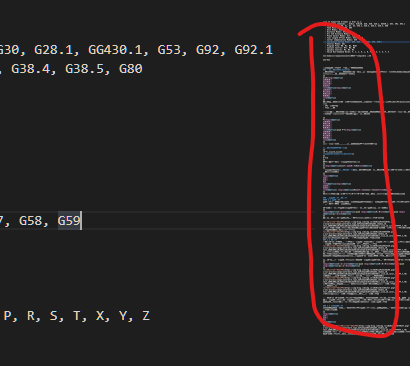Image resolution: width=410 pixels, height=366 pixels.
Task: Click letter Z in the bottom line
Action: 146,315
